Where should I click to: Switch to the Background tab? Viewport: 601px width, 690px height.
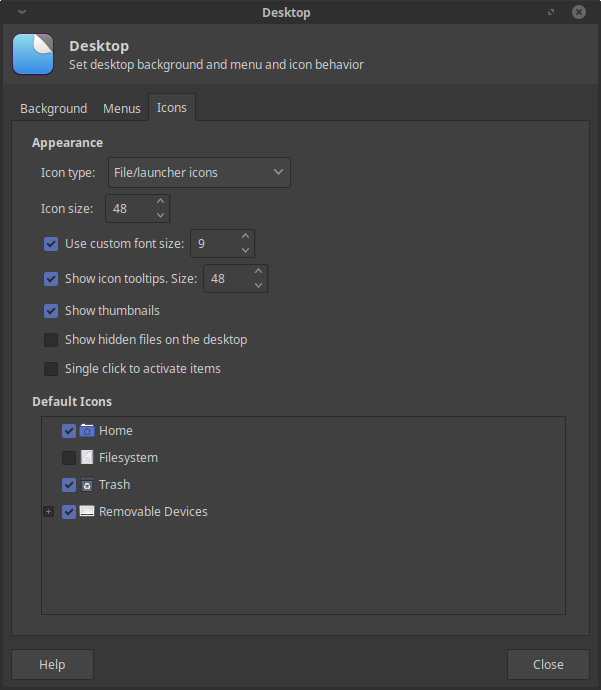pyautogui.click(x=54, y=108)
